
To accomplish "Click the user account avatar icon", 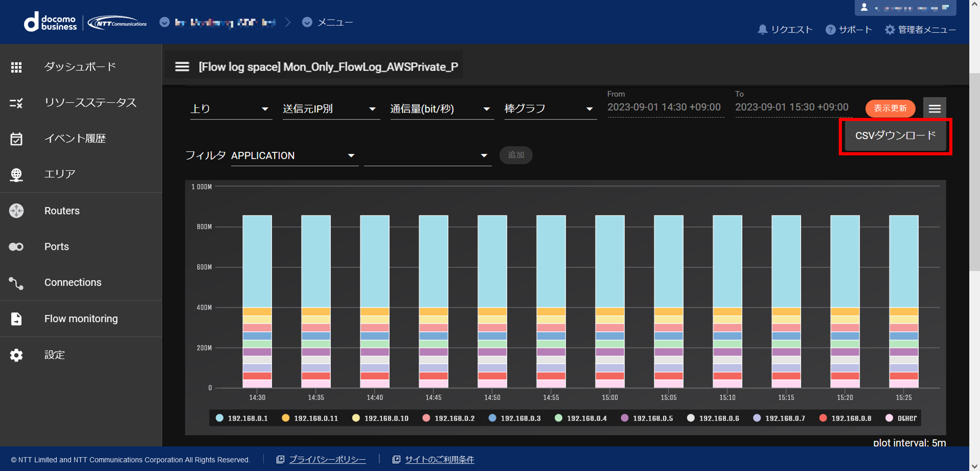I will point(864,7).
